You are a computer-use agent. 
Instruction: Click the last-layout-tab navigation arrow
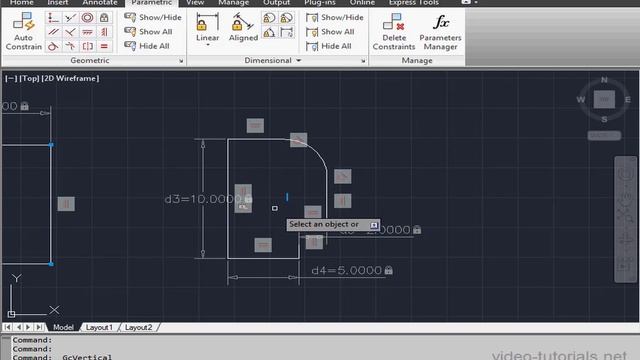39,327
